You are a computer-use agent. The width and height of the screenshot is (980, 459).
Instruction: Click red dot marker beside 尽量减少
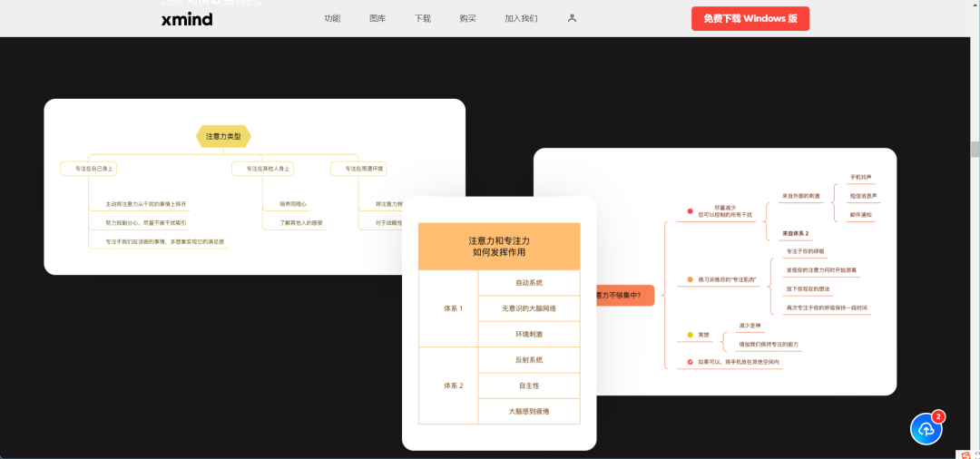tap(690, 211)
